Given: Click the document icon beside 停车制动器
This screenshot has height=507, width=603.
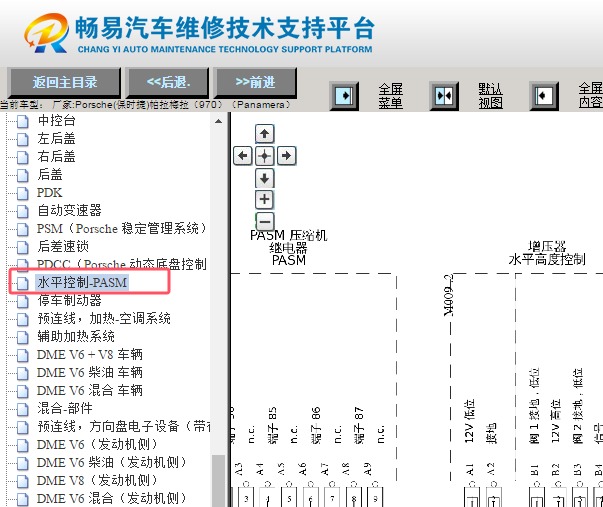Looking at the screenshot, I should pos(23,301).
